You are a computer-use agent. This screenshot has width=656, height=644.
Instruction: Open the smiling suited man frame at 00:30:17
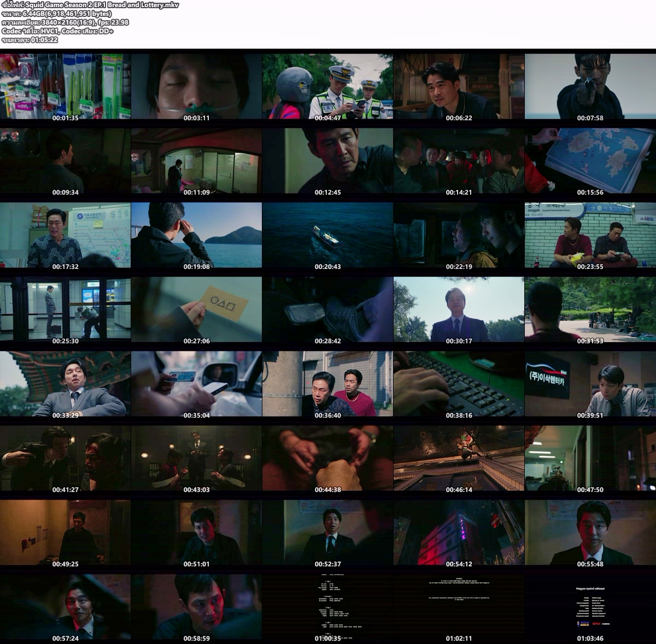tap(459, 309)
